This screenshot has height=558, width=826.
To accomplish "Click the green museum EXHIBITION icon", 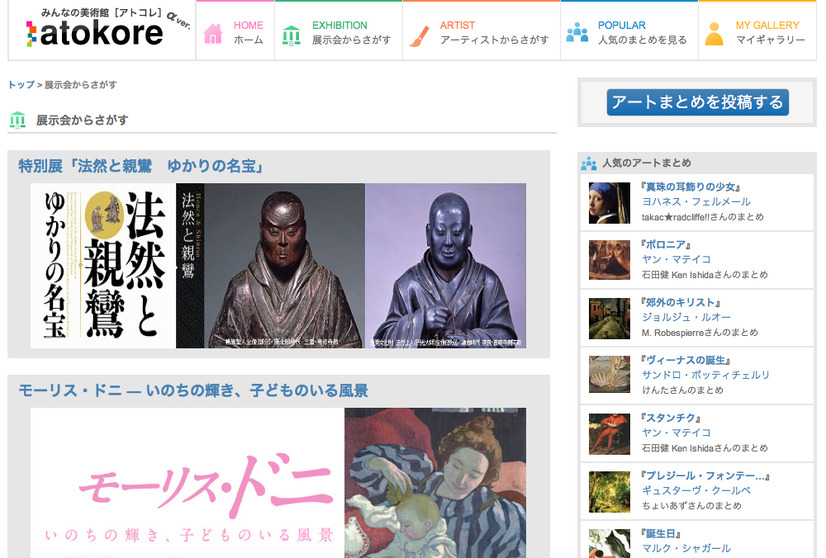I will tap(291, 35).
